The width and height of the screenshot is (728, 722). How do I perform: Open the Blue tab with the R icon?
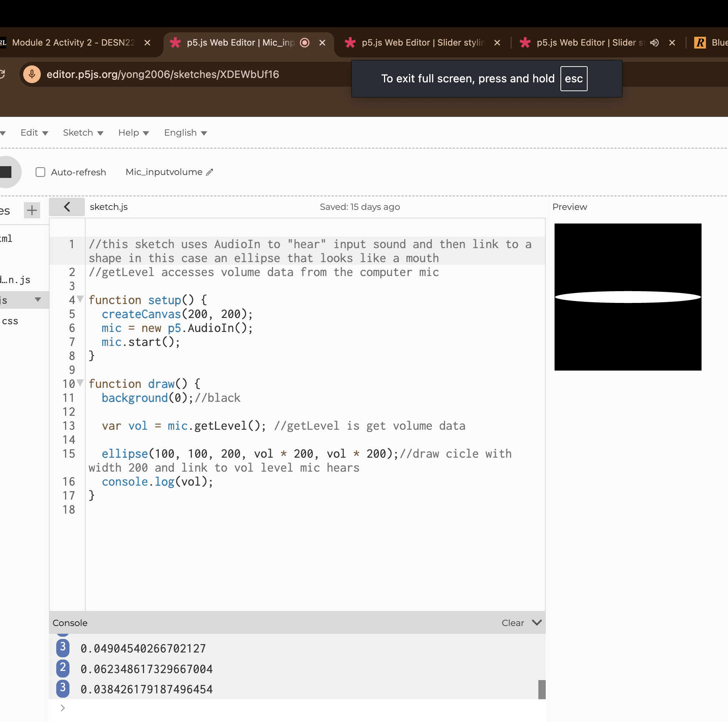point(710,43)
